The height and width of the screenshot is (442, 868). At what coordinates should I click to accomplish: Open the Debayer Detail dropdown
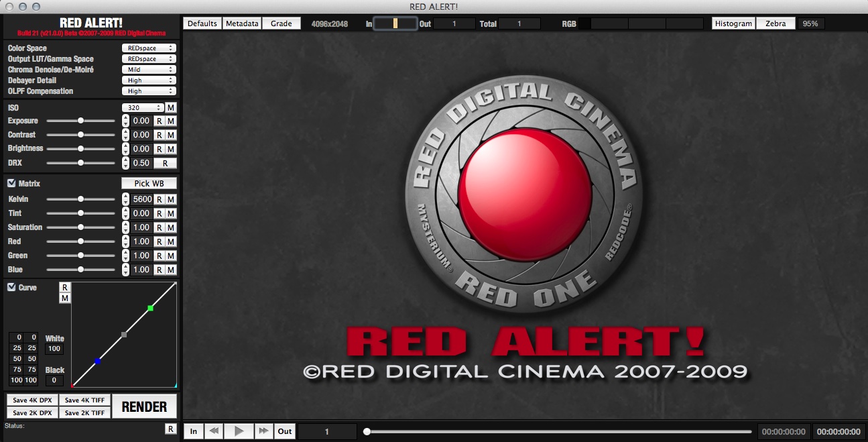tap(149, 80)
